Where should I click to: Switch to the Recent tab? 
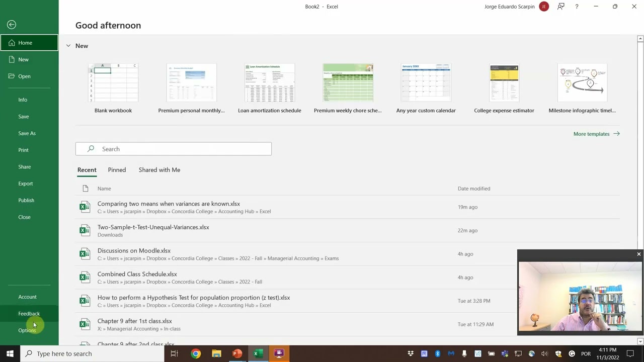[87, 170]
